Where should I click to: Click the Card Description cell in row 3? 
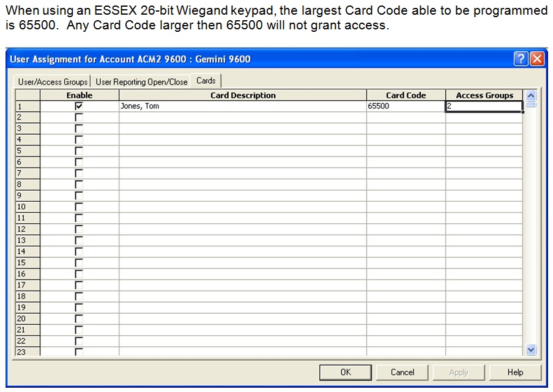(243, 128)
